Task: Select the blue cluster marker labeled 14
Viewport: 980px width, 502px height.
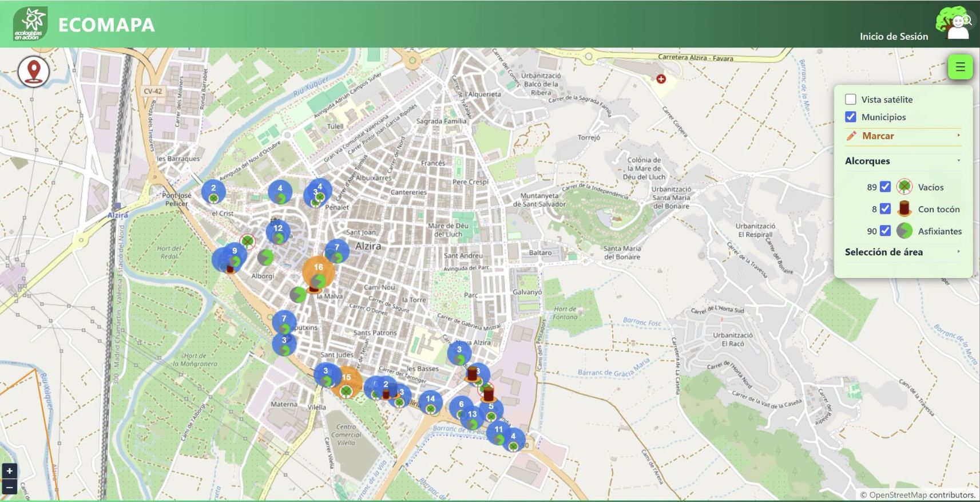Action: click(x=430, y=402)
